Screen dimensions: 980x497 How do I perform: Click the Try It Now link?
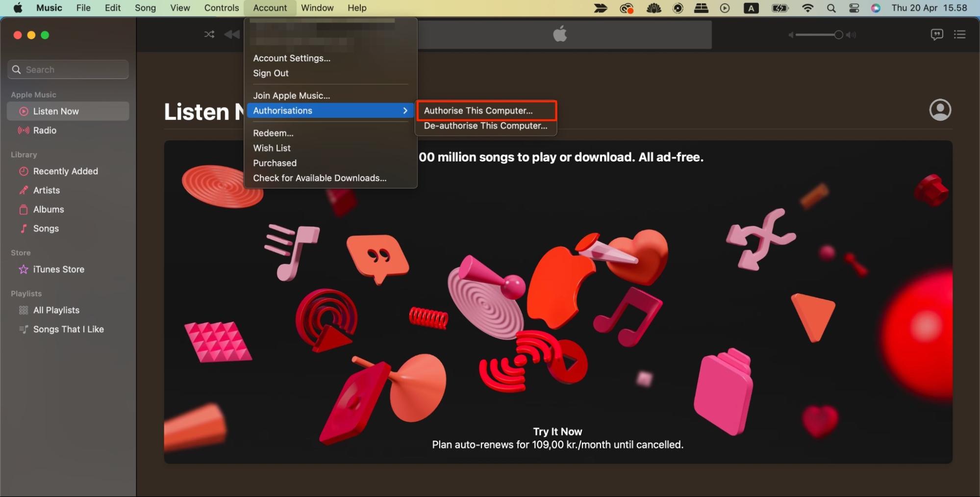tap(557, 432)
